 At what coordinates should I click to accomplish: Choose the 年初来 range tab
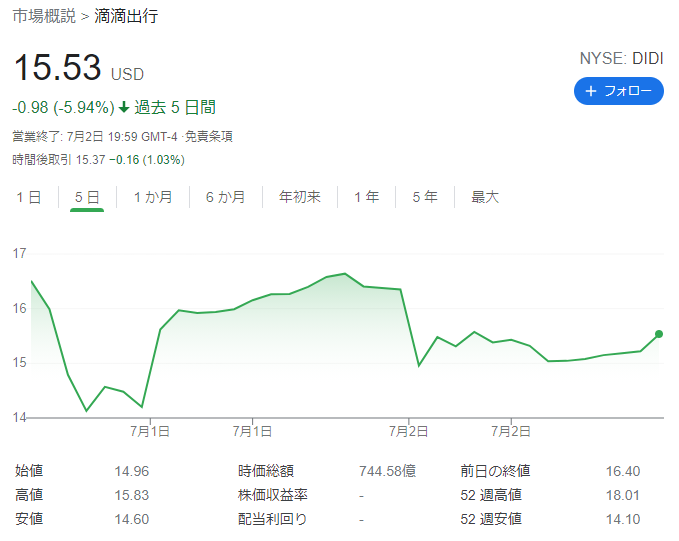tap(300, 198)
